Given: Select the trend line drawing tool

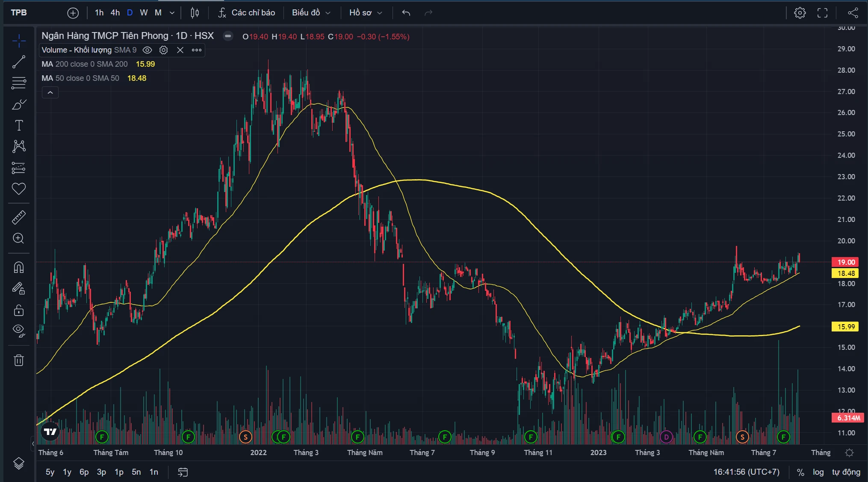Looking at the screenshot, I should pyautogui.click(x=18, y=62).
